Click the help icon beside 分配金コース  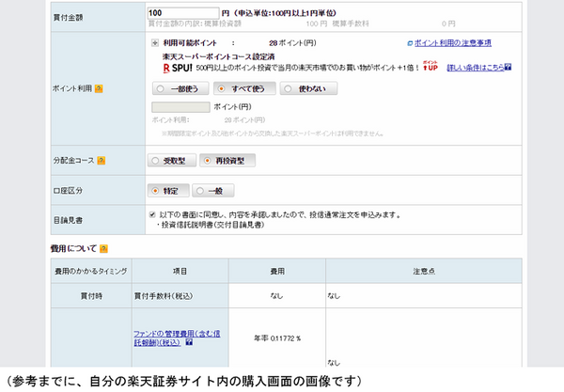pos(102,161)
